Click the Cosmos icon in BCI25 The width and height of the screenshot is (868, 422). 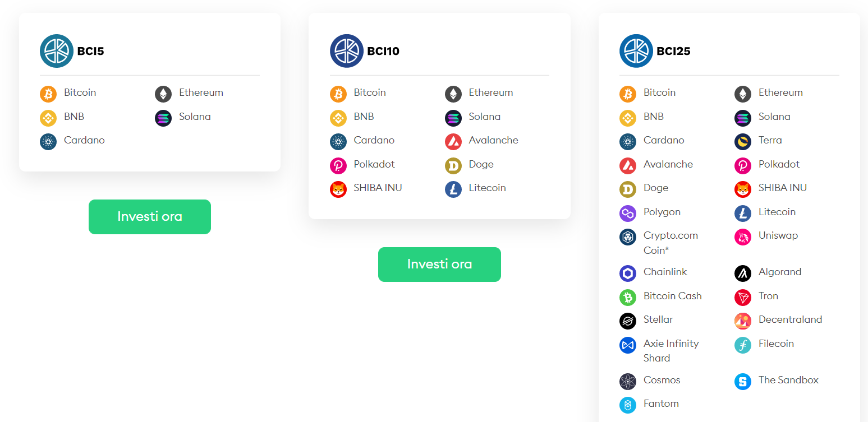click(x=627, y=381)
